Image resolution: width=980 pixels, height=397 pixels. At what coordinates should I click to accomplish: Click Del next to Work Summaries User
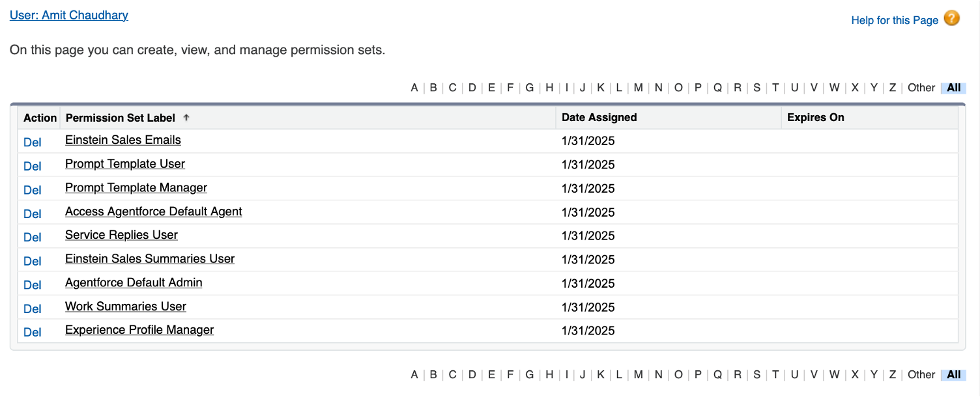33,308
